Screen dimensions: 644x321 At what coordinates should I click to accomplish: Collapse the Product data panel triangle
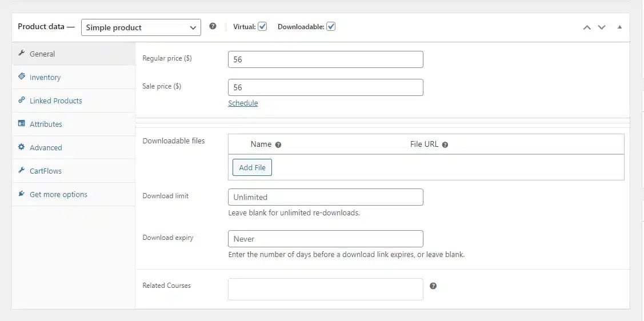click(620, 27)
